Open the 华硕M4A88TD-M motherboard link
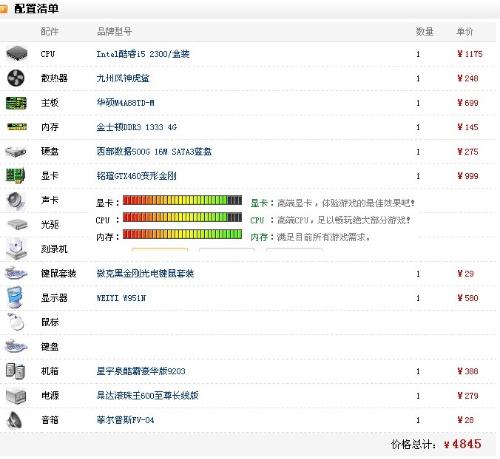 [x=125, y=103]
